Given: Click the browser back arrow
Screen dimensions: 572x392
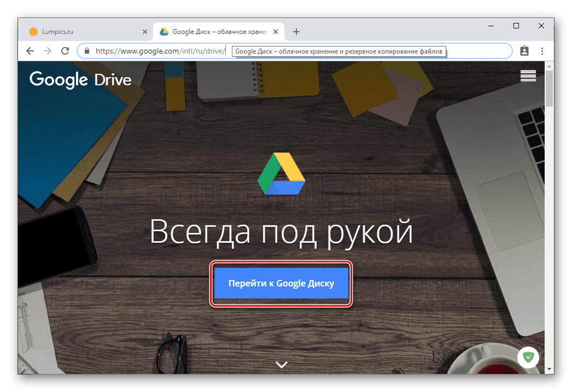Looking at the screenshot, I should click(x=30, y=51).
